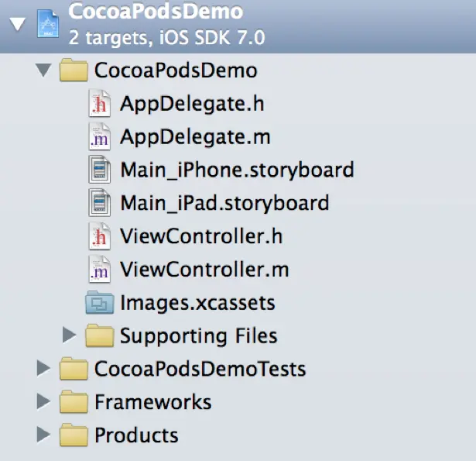
Task: Click the AppDelegate.h header file icon
Action: pyautogui.click(x=99, y=105)
